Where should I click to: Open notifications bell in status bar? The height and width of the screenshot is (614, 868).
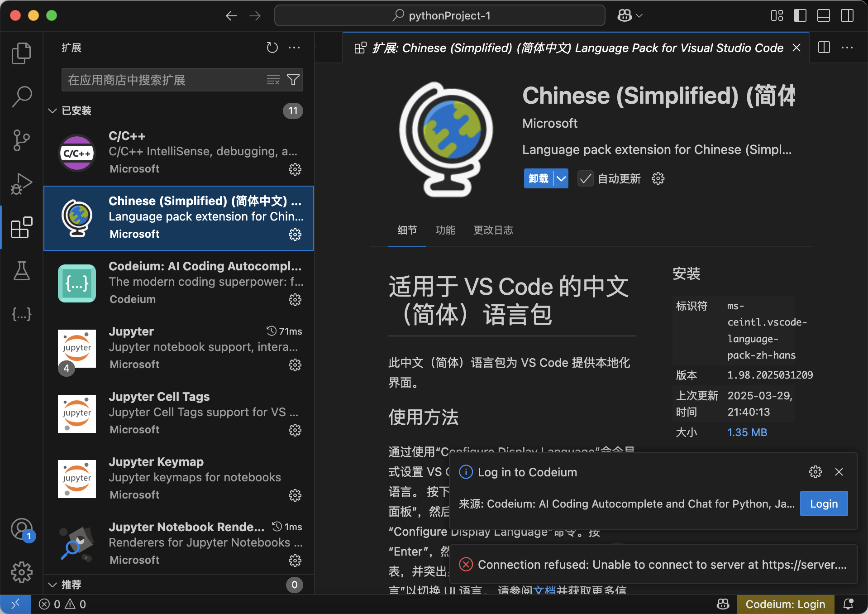click(849, 604)
